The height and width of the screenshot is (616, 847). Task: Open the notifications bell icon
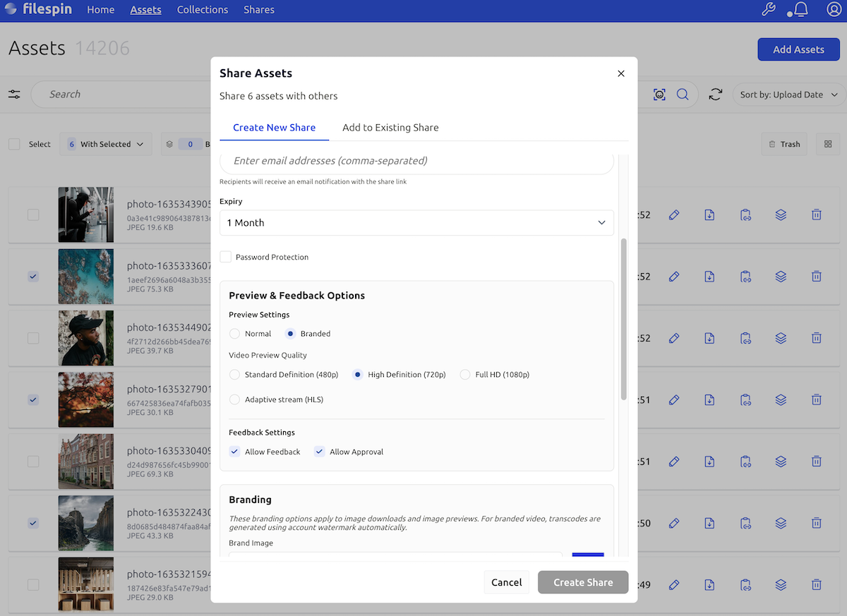pyautogui.click(x=800, y=10)
